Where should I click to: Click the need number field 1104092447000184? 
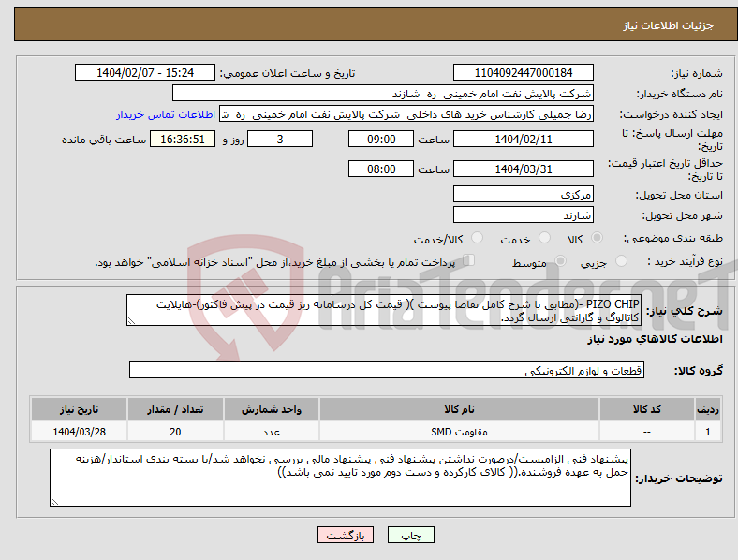coord(523,72)
